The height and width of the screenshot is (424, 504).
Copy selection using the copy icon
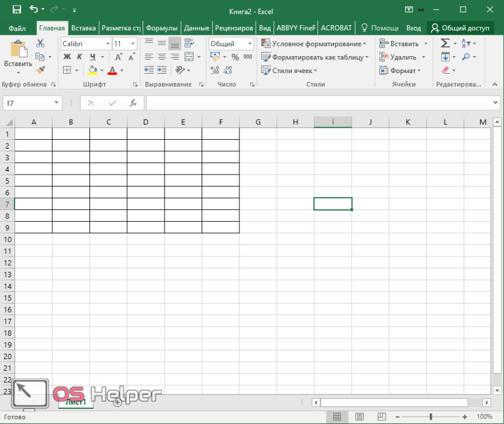pos(40,57)
